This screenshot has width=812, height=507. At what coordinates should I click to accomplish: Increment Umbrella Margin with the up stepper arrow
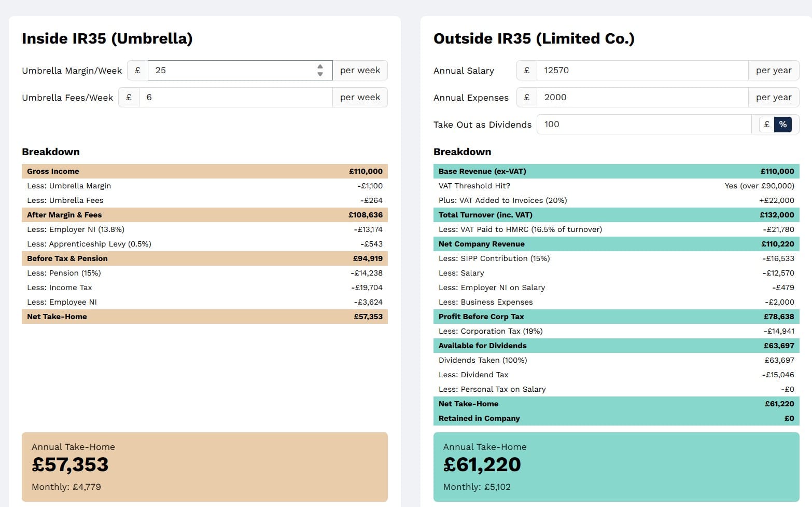[x=320, y=67]
